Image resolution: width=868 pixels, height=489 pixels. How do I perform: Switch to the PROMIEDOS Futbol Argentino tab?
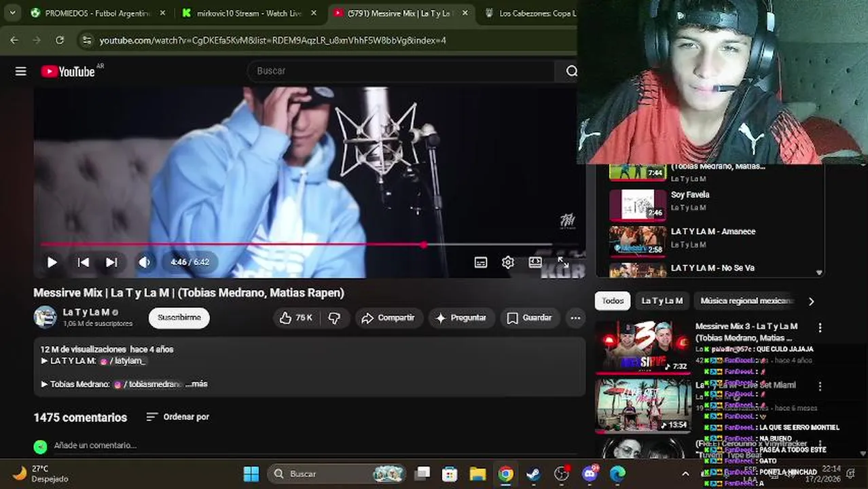[x=96, y=13]
